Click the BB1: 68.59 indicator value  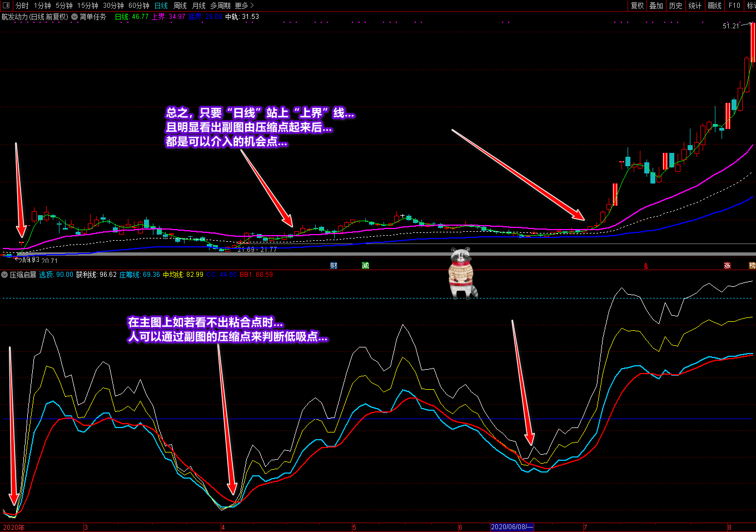256,275
